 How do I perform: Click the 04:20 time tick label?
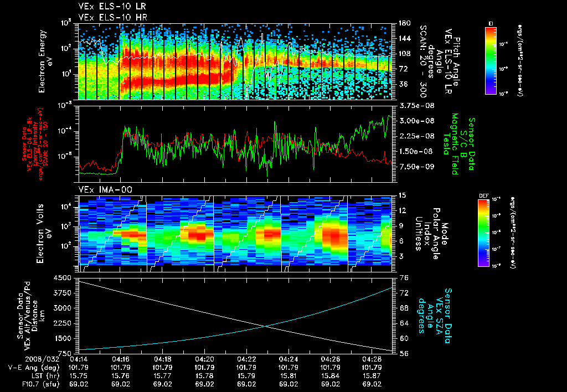click(x=205, y=359)
